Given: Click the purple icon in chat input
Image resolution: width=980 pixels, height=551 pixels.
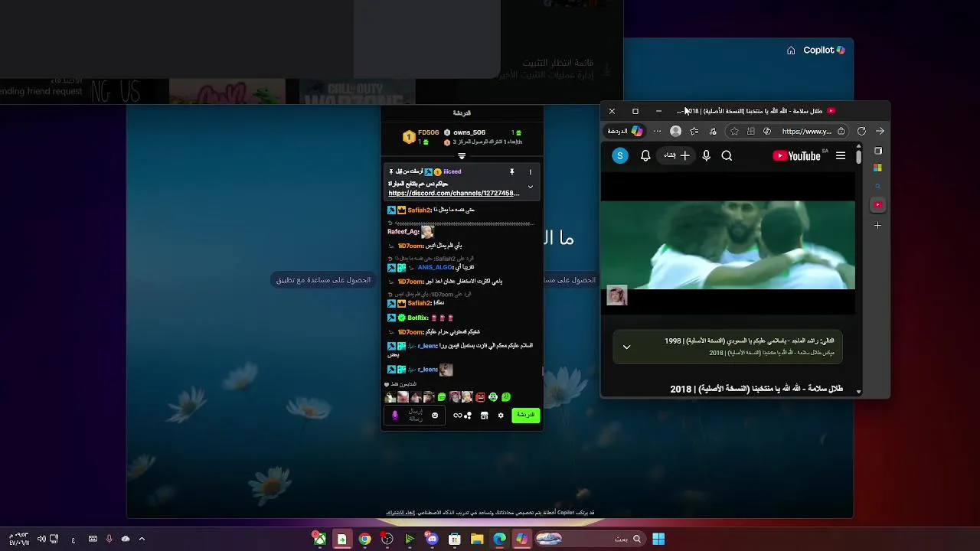Looking at the screenshot, I should click(x=394, y=416).
